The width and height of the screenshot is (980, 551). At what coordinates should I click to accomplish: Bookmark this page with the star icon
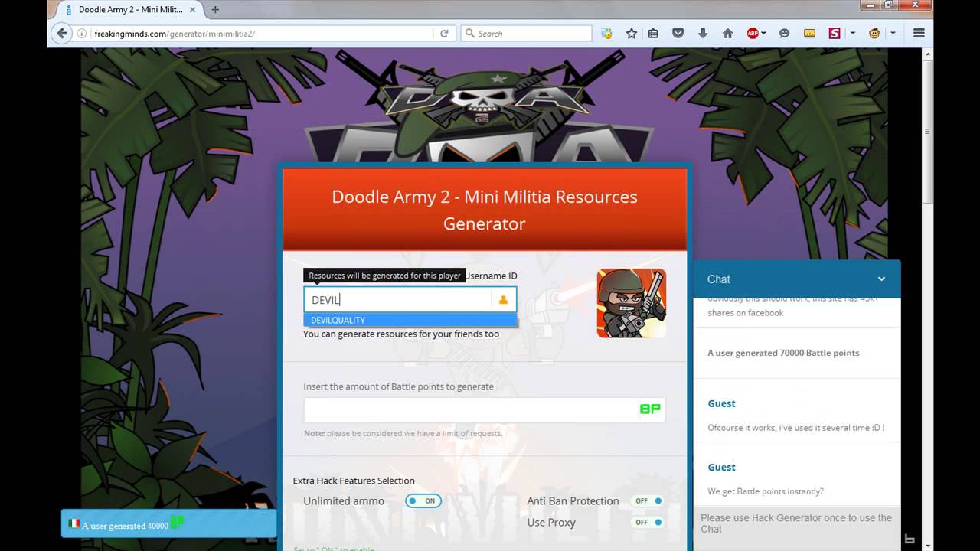coord(632,34)
